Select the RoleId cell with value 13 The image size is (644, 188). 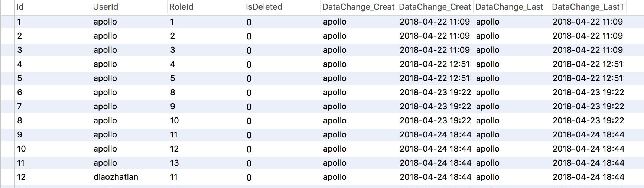click(174, 163)
